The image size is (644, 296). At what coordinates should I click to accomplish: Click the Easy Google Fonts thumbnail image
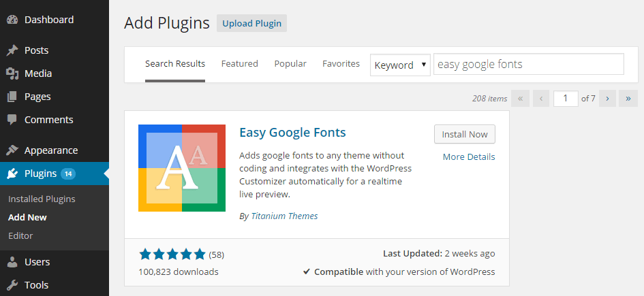[182, 168]
